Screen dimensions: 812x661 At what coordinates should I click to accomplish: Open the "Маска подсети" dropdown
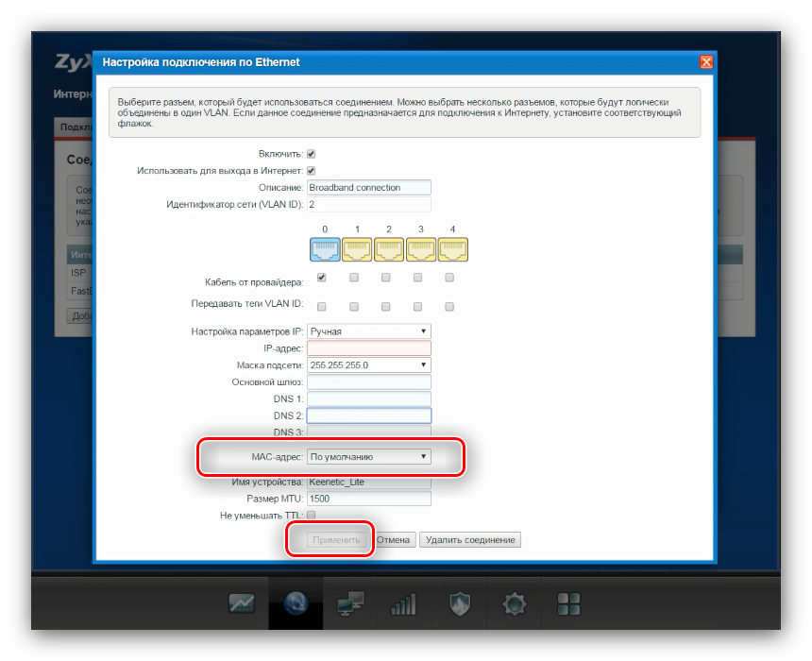tap(369, 364)
